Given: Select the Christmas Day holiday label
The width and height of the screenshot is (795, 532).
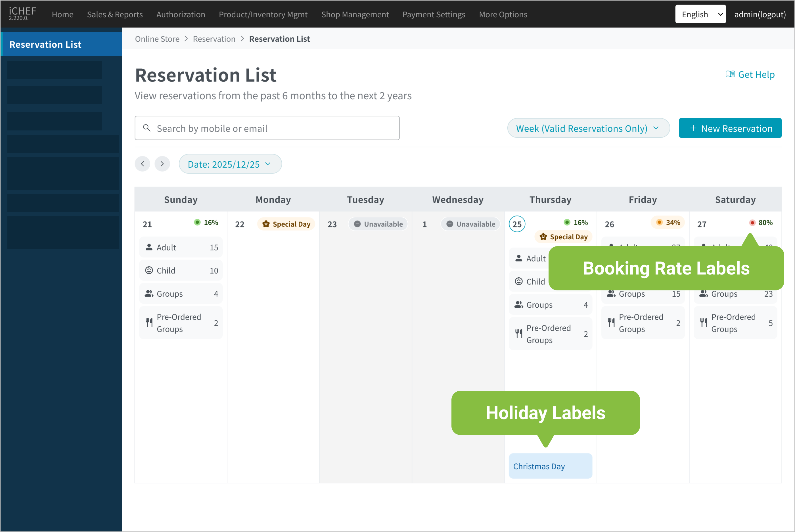Looking at the screenshot, I should click(x=550, y=466).
